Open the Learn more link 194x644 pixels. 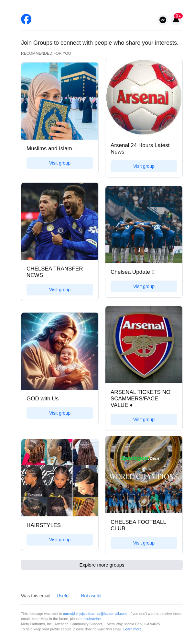(x=132, y=629)
